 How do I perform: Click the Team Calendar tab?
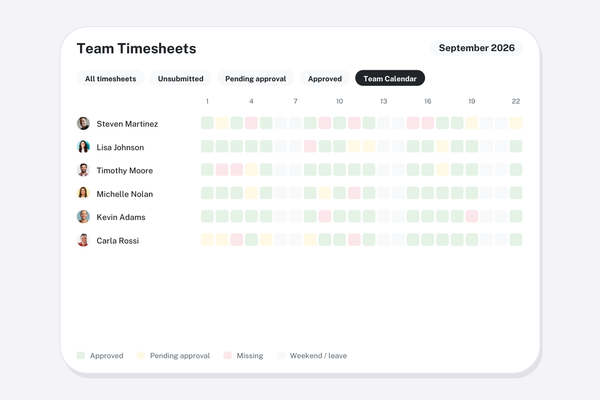[x=390, y=78]
